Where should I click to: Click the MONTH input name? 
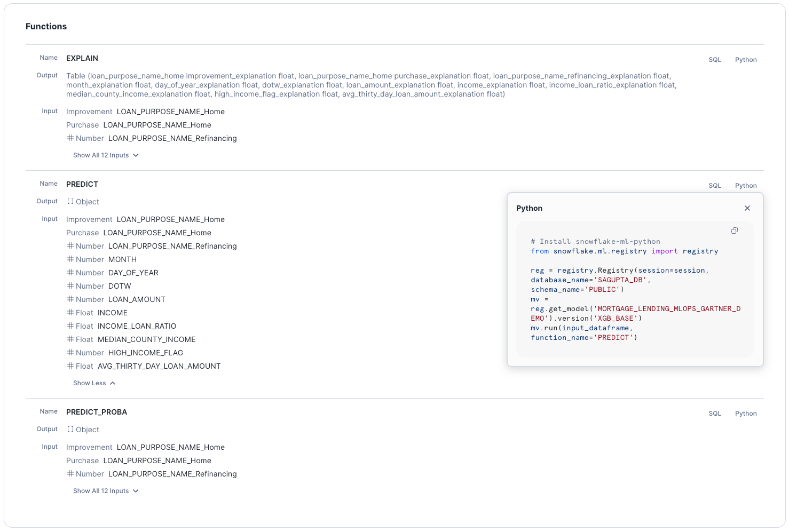pyautogui.click(x=123, y=259)
